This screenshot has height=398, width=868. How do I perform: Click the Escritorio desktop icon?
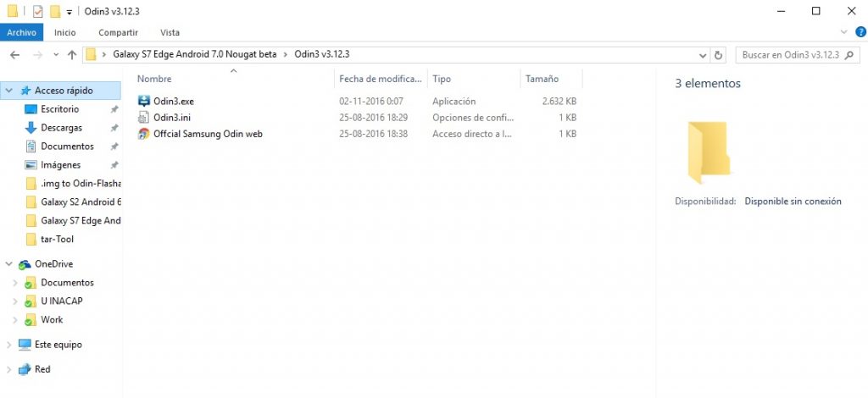coord(31,109)
